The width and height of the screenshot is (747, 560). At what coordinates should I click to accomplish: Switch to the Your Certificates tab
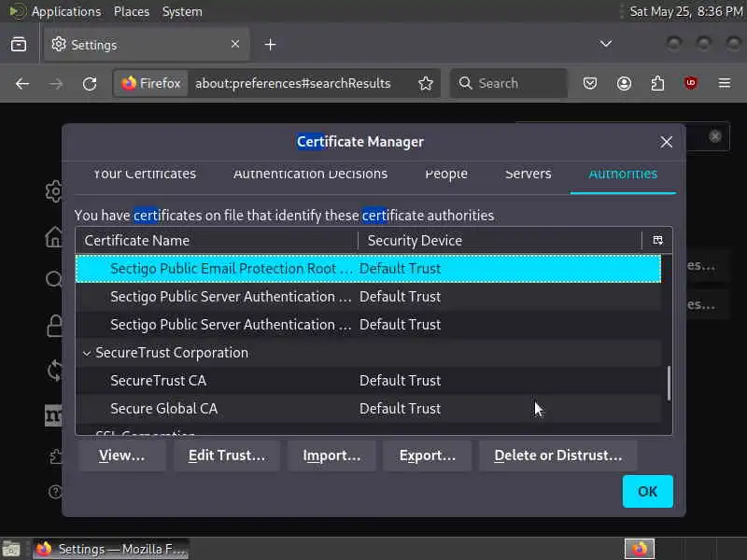pyautogui.click(x=145, y=175)
